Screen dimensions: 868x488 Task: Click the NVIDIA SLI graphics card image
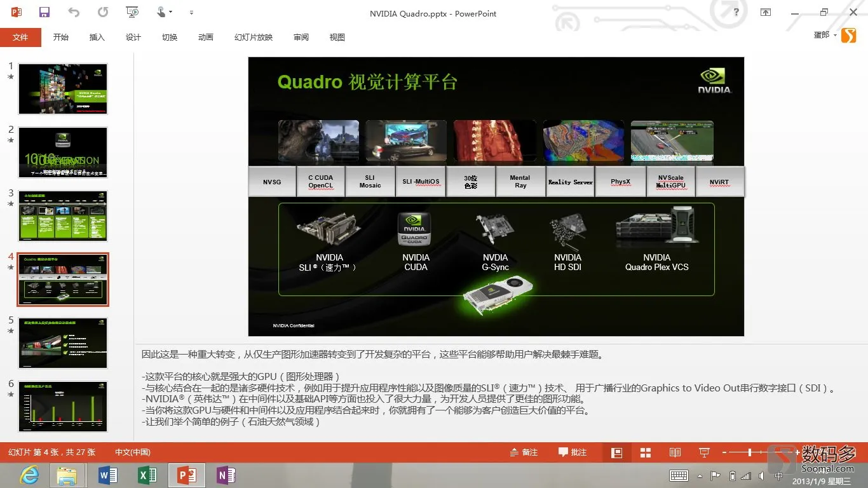tap(329, 231)
